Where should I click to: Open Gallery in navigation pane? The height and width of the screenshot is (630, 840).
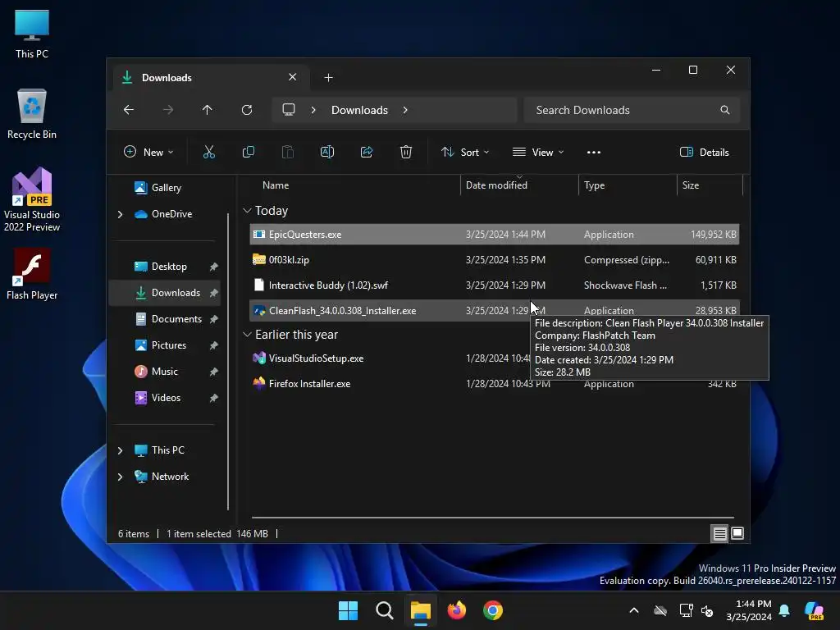point(166,188)
